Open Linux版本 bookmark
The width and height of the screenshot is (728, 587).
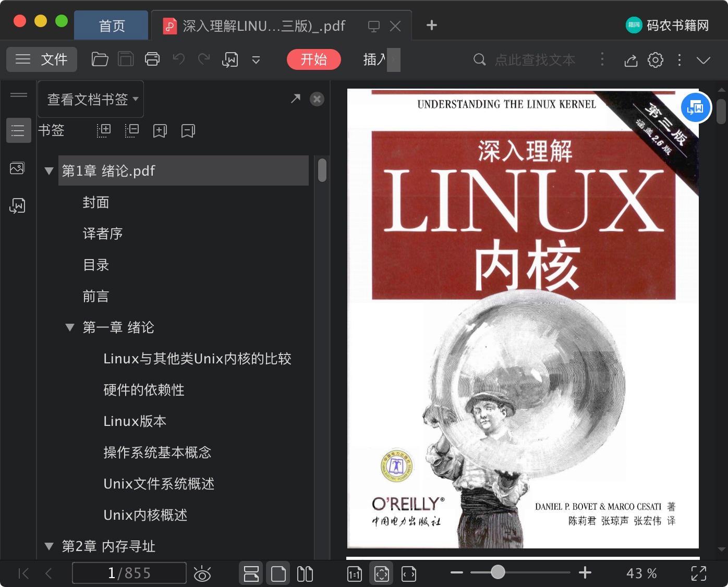[x=135, y=421]
